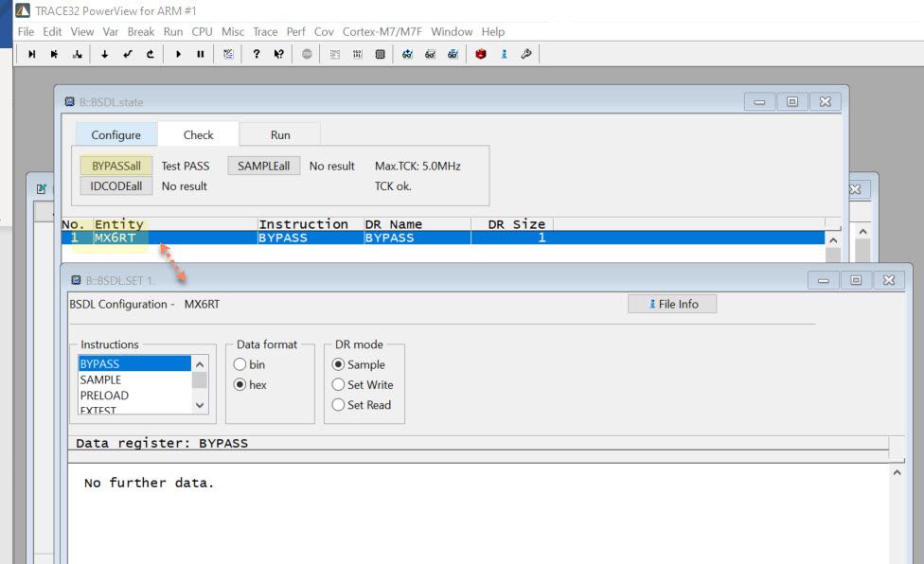Choose Set Read DR mode radio
This screenshot has height=564, width=924.
pos(338,404)
